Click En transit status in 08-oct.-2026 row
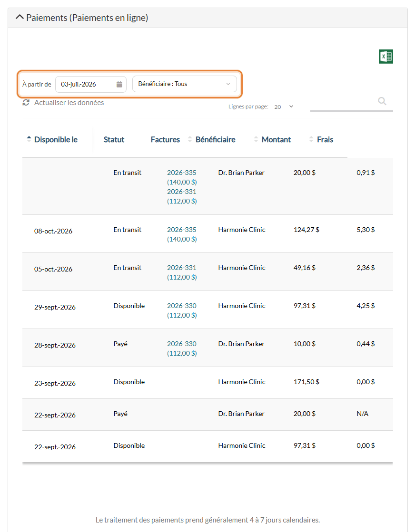415x532 pixels. pos(128,230)
